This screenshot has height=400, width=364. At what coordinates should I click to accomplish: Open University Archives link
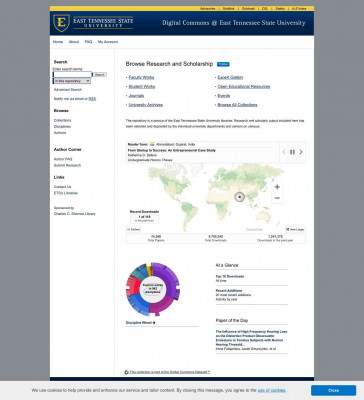146,105
